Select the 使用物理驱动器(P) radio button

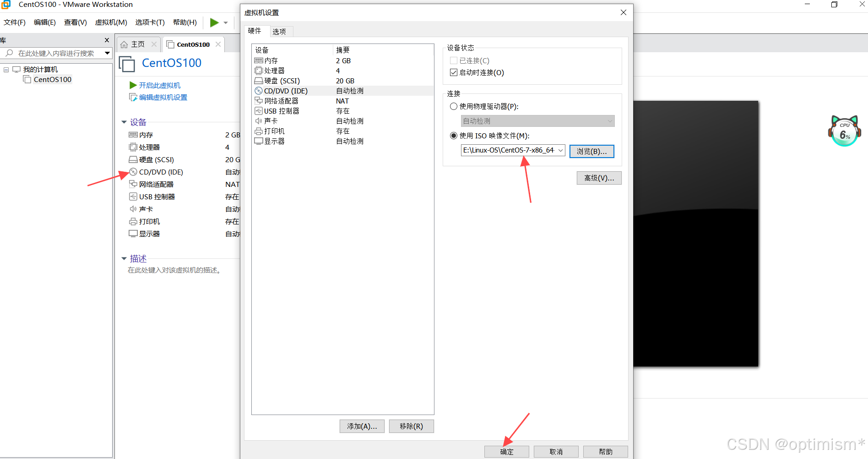454,106
